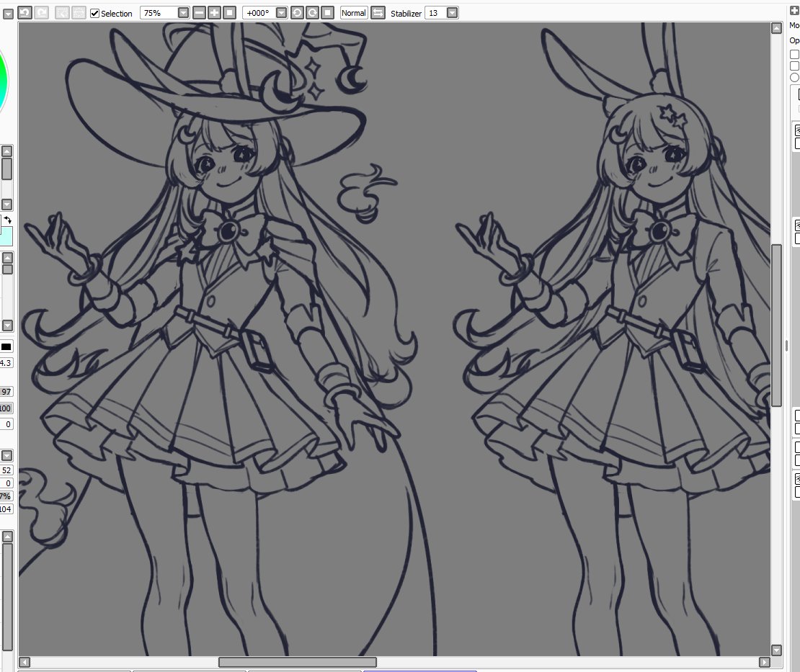The height and width of the screenshot is (672, 800).
Task: Flip the view horizontally with arrows icon
Action: (378, 13)
